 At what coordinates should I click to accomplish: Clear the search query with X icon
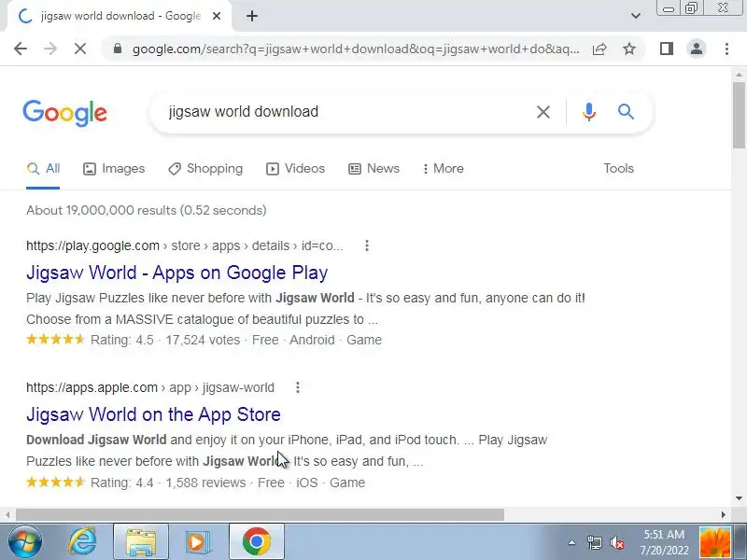pyautogui.click(x=543, y=112)
